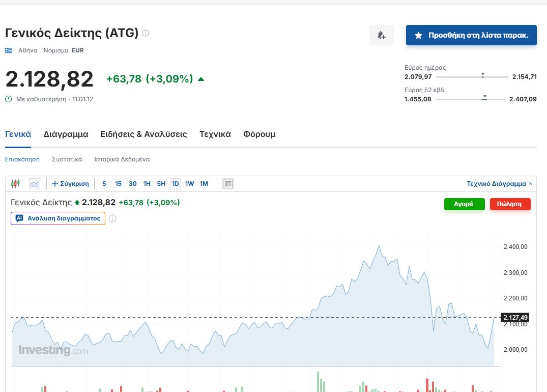Switch to the Τεχνικά tab
The width and height of the screenshot is (547, 392).
pos(215,134)
